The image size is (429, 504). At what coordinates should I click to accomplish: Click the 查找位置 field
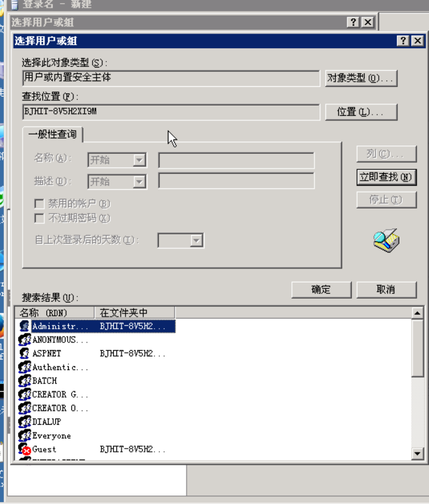point(171,112)
